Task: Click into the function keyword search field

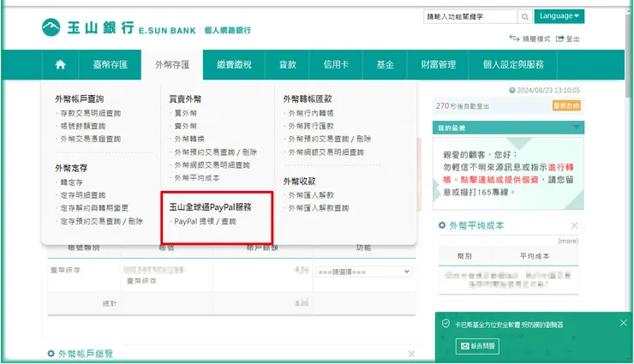Action: click(x=470, y=16)
